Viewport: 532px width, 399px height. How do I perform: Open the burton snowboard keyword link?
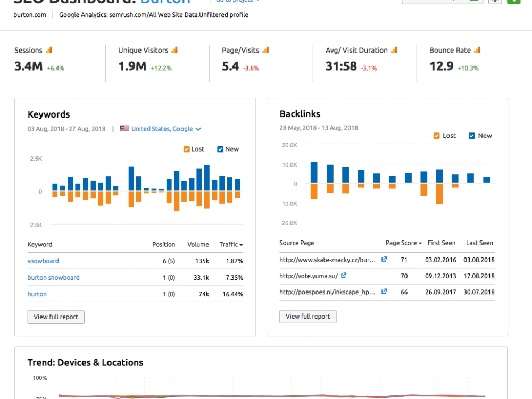click(54, 278)
